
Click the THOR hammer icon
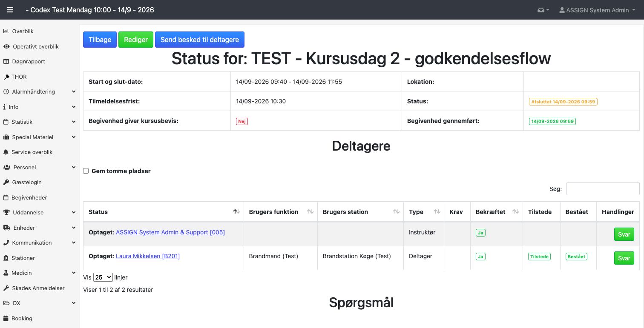[6, 77]
